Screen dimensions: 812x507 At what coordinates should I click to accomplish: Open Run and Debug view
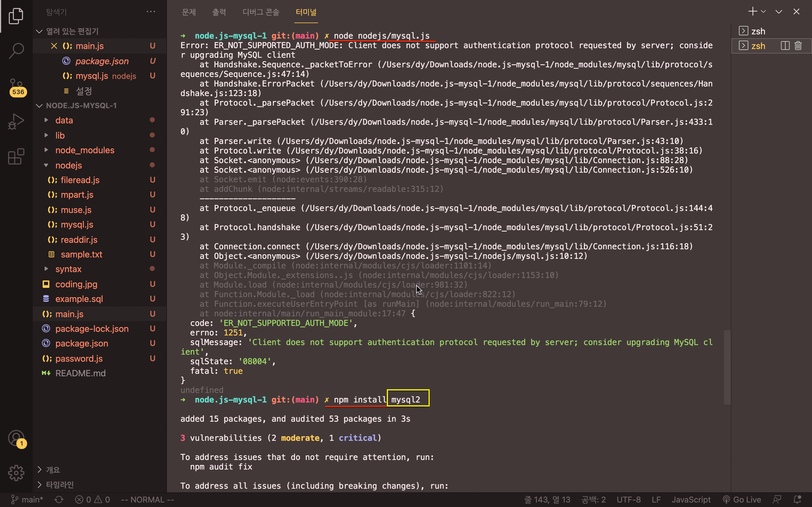(16, 121)
